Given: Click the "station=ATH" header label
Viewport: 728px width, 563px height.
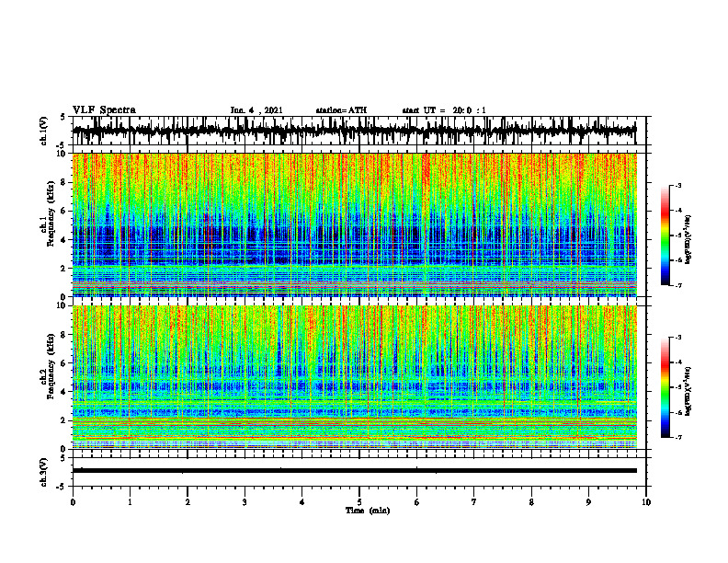Looking at the screenshot, I should tap(341, 110).
